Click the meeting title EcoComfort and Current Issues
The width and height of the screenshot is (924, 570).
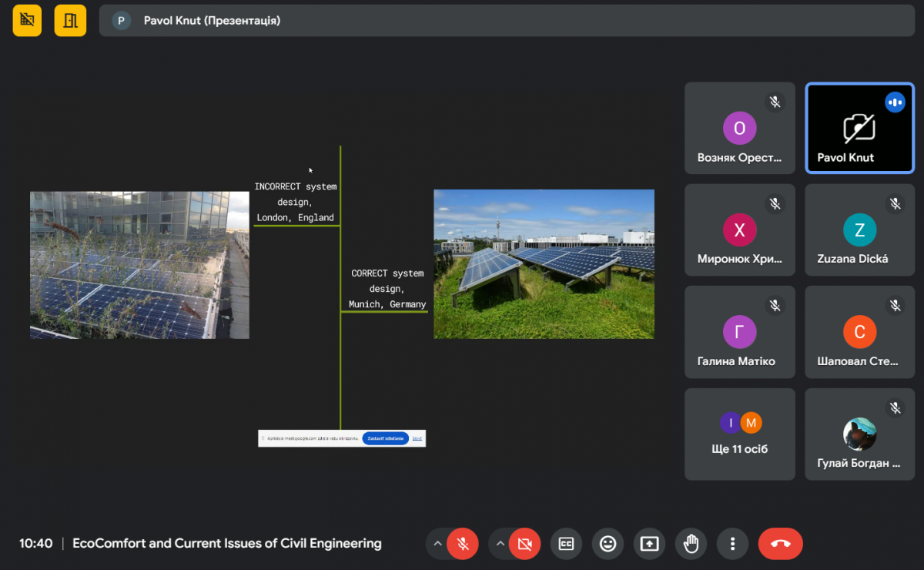[226, 543]
